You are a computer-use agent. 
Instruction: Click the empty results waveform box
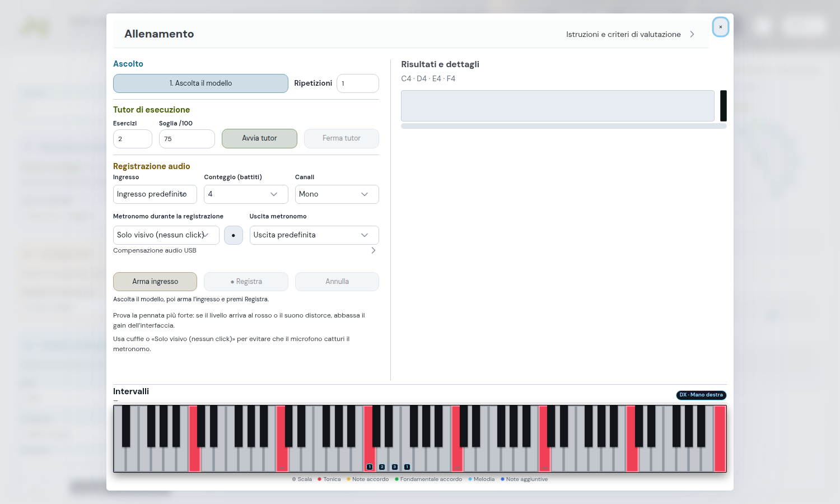coord(558,106)
